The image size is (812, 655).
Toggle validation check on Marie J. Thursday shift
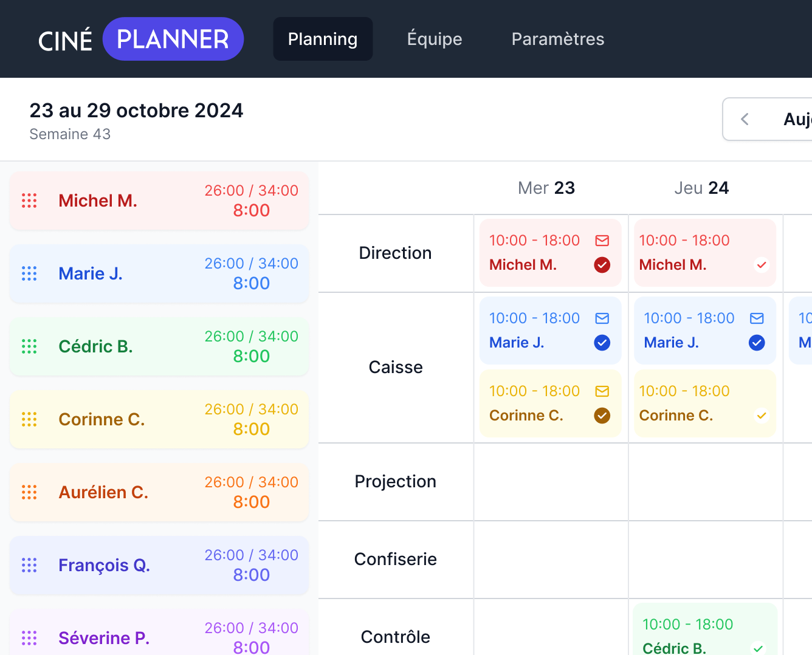click(757, 343)
